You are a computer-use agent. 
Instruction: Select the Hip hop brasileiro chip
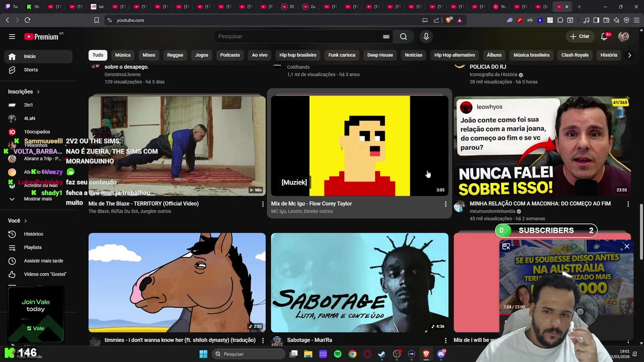click(x=298, y=55)
